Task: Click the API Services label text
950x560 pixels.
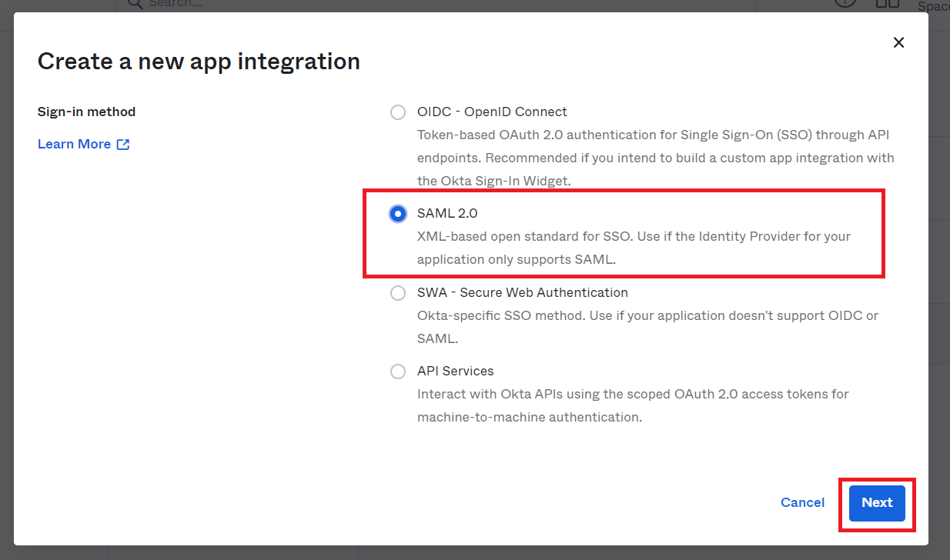Action: coord(456,371)
